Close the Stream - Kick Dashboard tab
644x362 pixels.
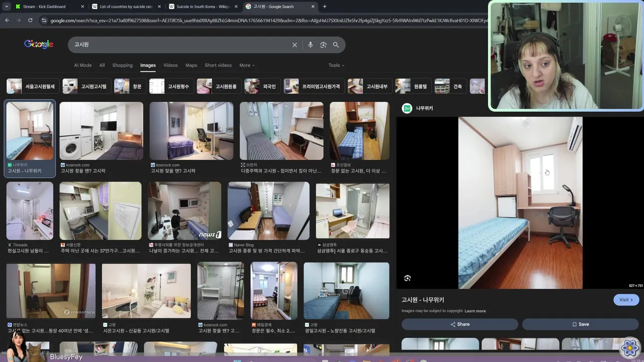pos(83,7)
